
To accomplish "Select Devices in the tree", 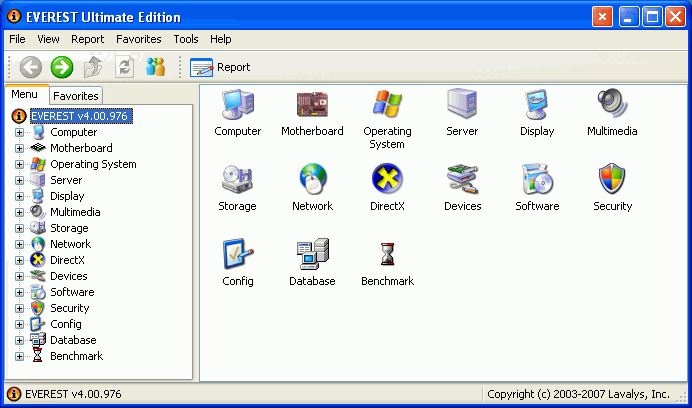I will (x=68, y=276).
